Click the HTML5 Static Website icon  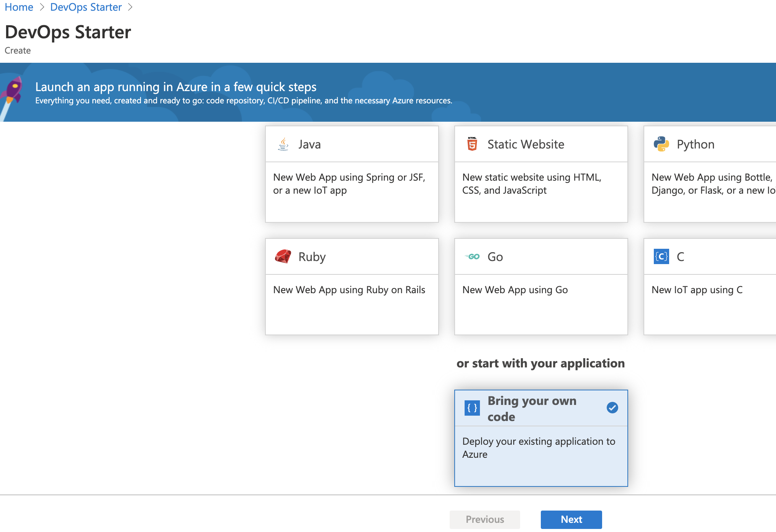coord(472,144)
